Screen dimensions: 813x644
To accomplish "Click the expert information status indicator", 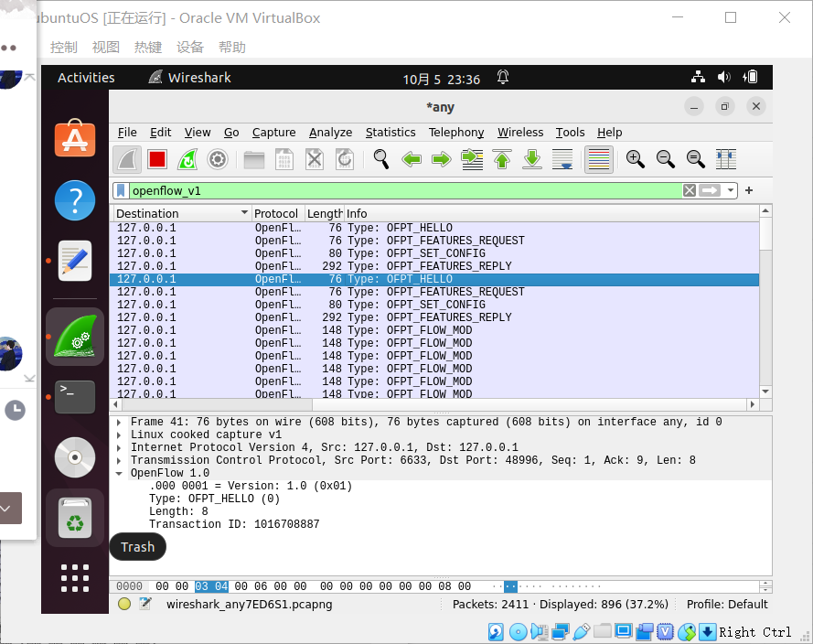I will tap(124, 604).
